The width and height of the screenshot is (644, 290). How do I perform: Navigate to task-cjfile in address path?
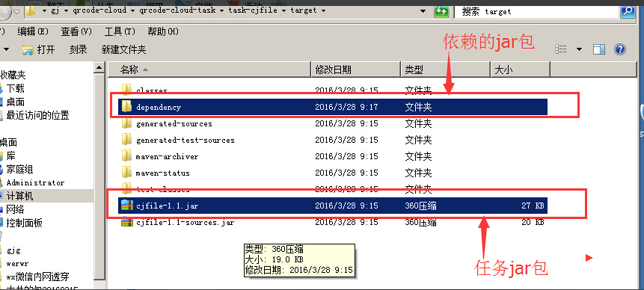tap(254, 10)
